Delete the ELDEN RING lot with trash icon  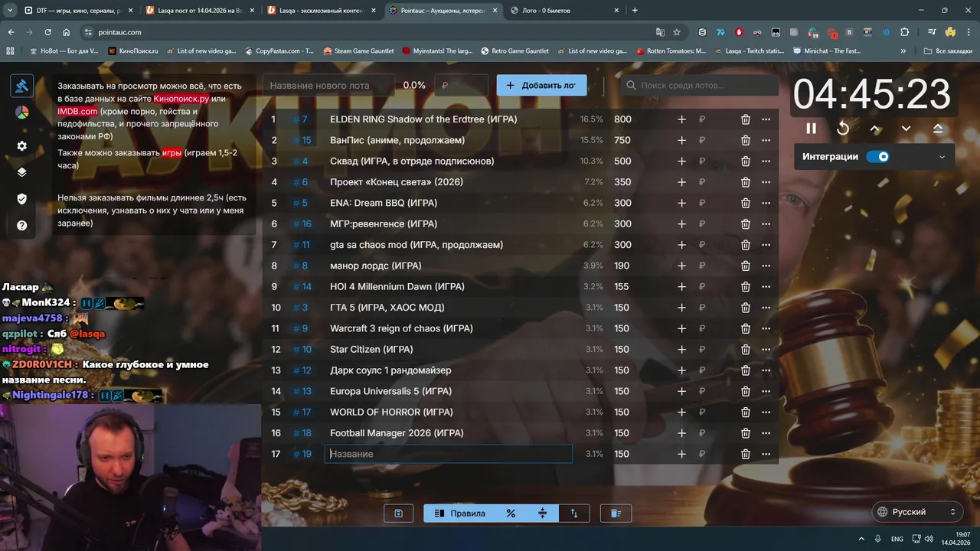pos(745,119)
